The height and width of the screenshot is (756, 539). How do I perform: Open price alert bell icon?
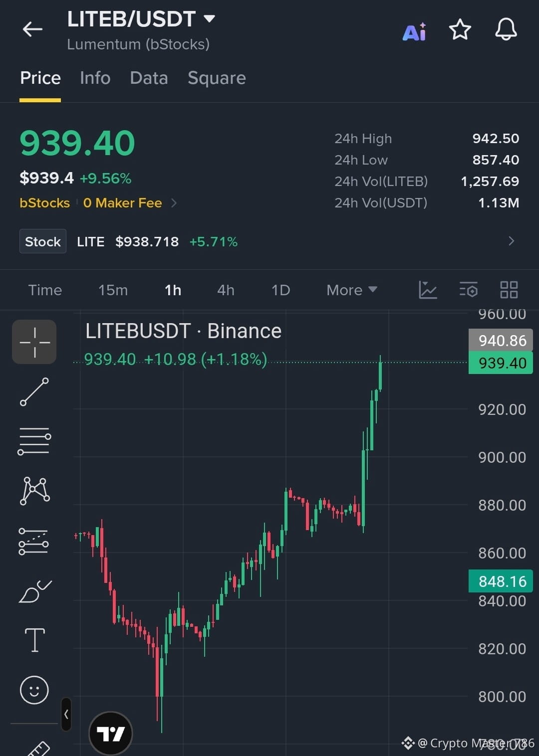(x=506, y=29)
